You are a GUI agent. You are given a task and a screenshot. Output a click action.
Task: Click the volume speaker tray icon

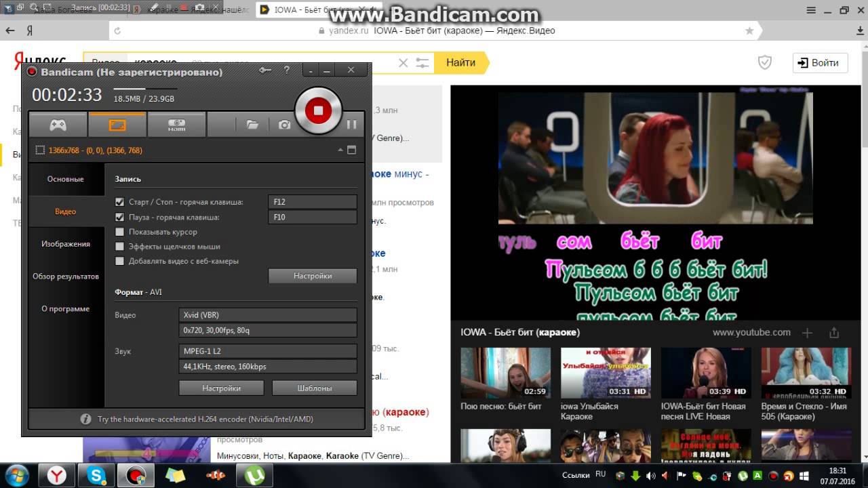tap(650, 475)
